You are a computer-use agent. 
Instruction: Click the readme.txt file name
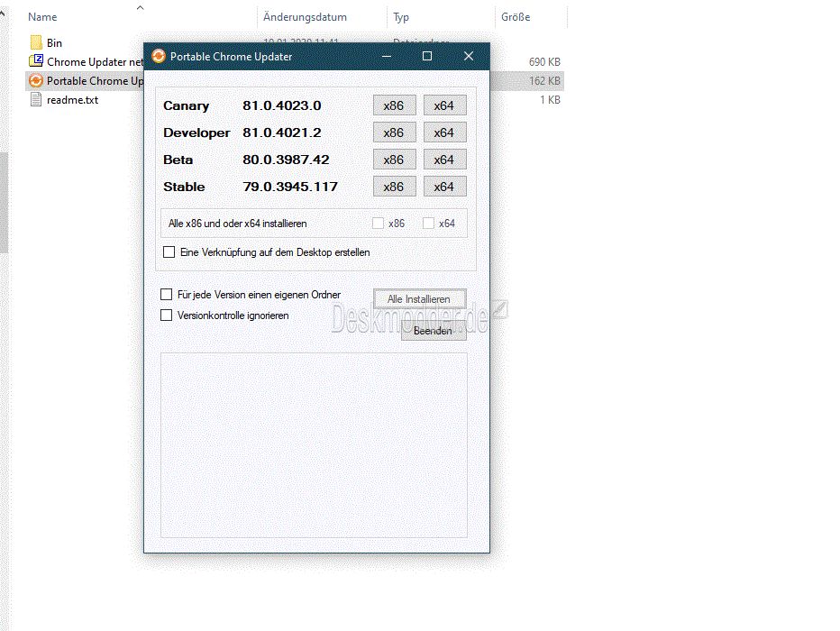[72, 100]
